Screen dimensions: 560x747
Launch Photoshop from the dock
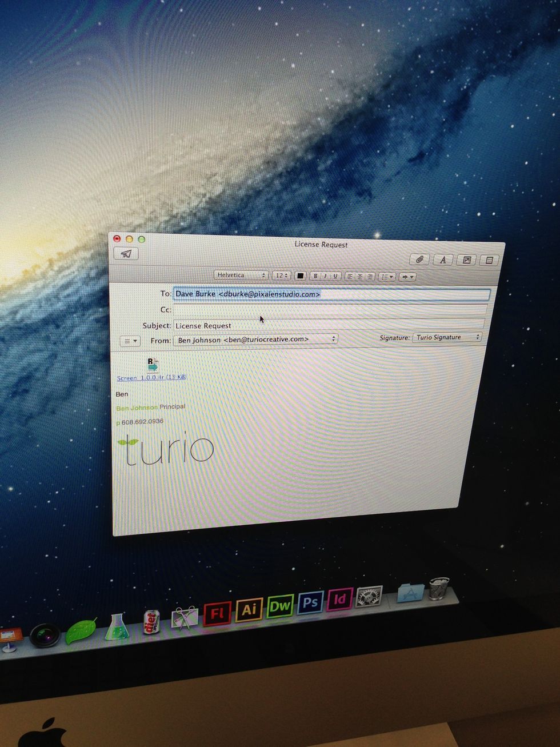(310, 602)
